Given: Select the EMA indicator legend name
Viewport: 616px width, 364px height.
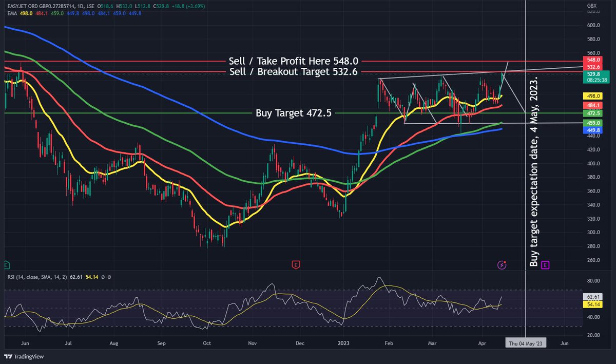Looking at the screenshot, I should click(x=11, y=13).
